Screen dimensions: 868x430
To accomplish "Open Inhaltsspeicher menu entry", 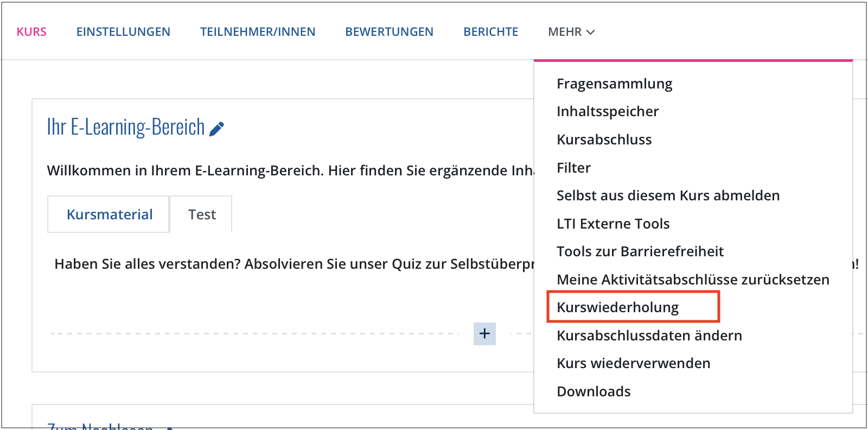I will 608,111.
